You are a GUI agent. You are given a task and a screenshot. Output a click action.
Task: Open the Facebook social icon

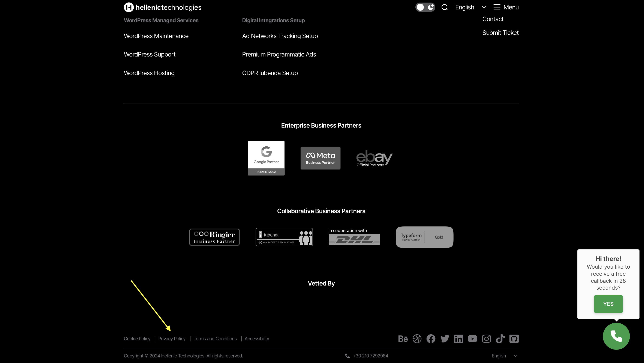[x=431, y=339]
